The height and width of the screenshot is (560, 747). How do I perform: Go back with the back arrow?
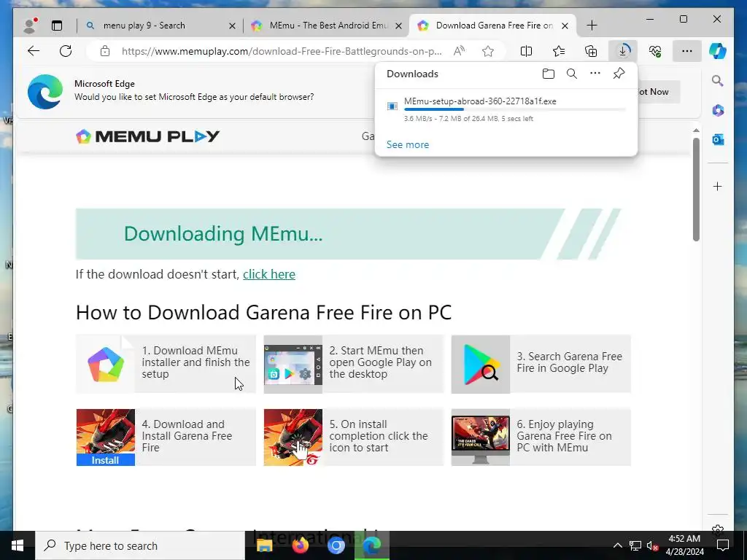[x=34, y=52]
